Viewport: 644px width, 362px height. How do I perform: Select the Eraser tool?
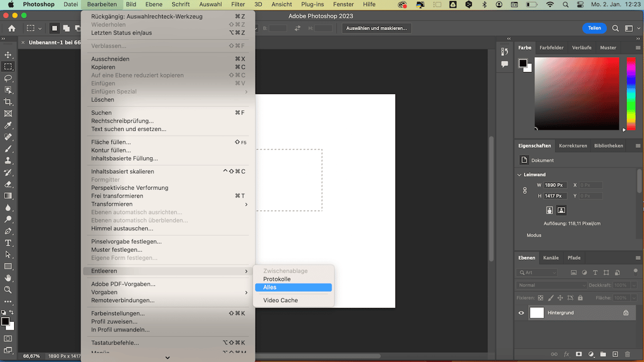[x=8, y=184]
